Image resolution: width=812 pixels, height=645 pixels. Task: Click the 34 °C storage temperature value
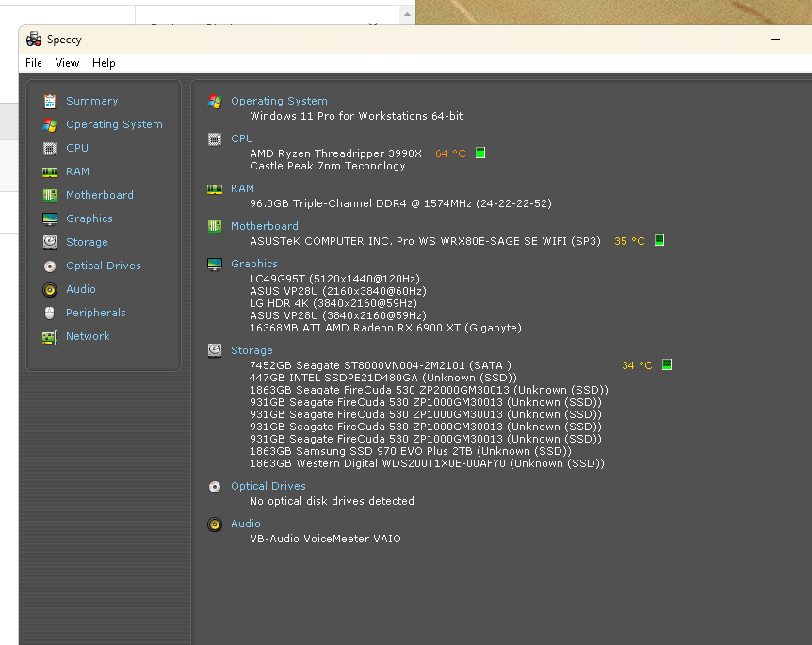[637, 365]
